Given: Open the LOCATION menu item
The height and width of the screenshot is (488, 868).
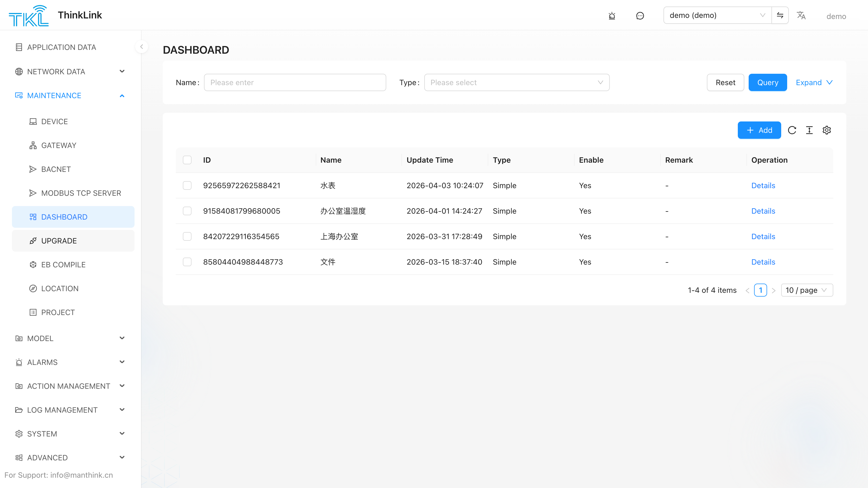Looking at the screenshot, I should 73,289.
